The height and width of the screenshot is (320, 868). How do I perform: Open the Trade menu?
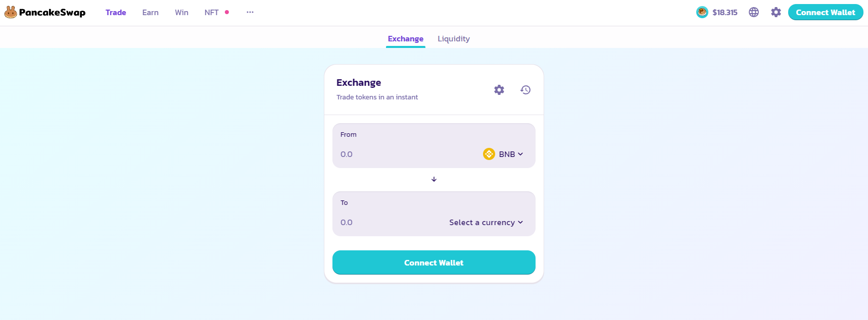[116, 13]
